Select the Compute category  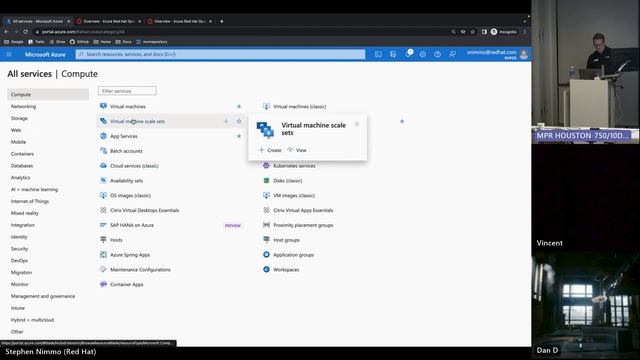click(x=48, y=94)
